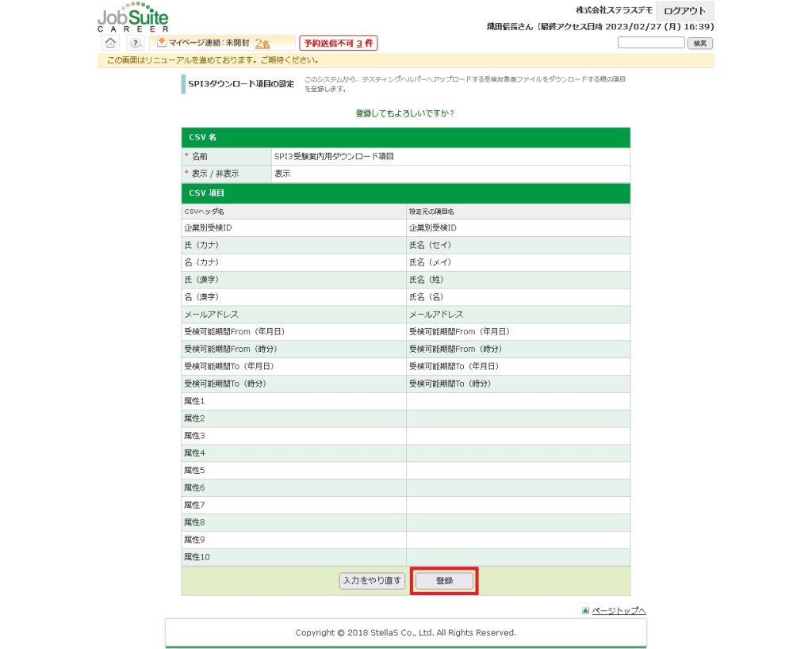This screenshot has height=649, width=812.
Task: Click the name value SPI3受験案内用ダウンロード項目
Action: pyautogui.click(x=334, y=157)
